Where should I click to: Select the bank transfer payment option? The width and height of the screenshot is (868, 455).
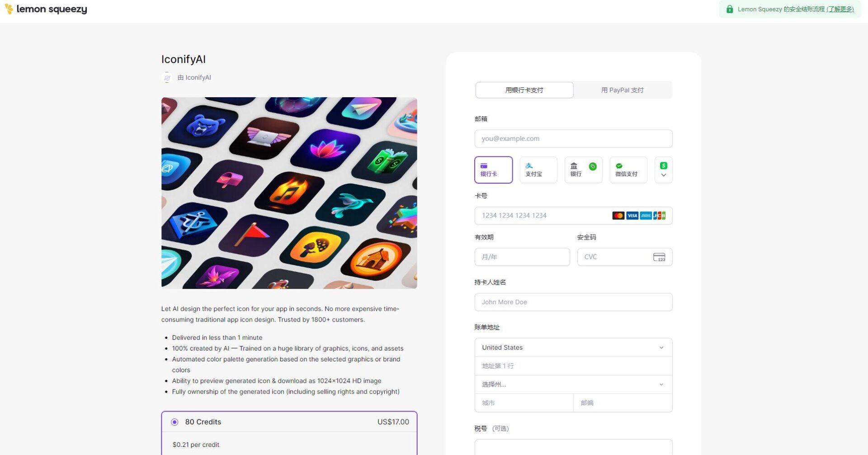(583, 170)
